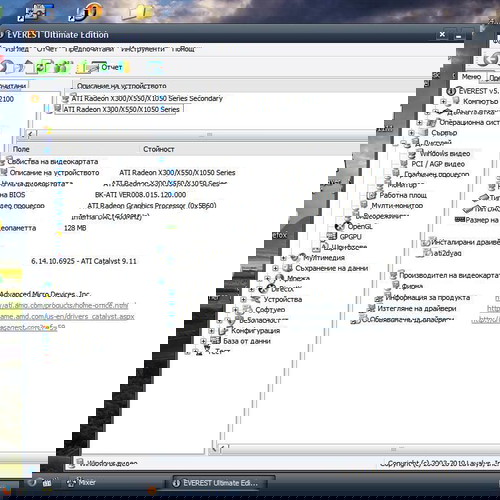
Task: Click the GPGPU icon in tree
Action: [x=332, y=236]
